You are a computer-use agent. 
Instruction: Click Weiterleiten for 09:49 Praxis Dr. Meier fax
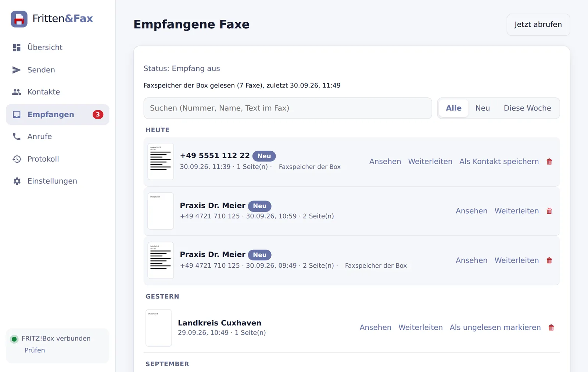[517, 260]
